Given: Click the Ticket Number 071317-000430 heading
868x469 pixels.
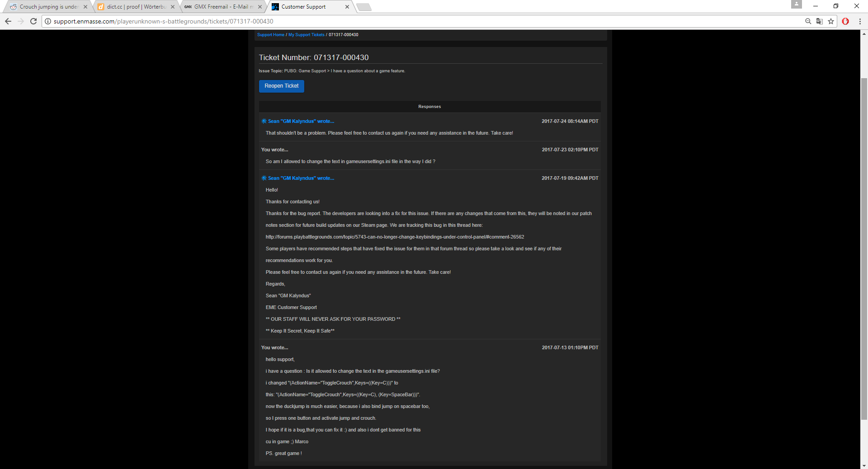Looking at the screenshot, I should point(314,57).
